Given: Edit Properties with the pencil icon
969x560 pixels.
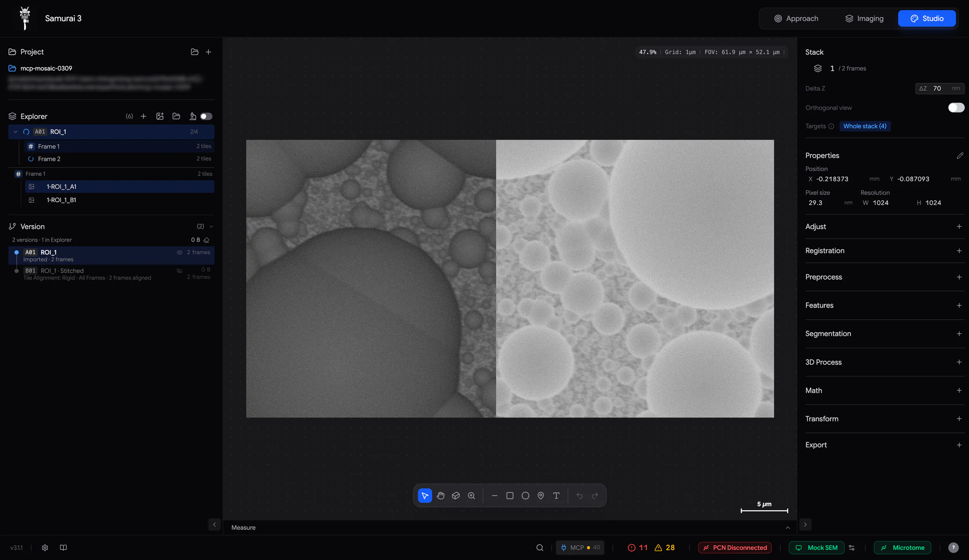Looking at the screenshot, I should (x=960, y=155).
